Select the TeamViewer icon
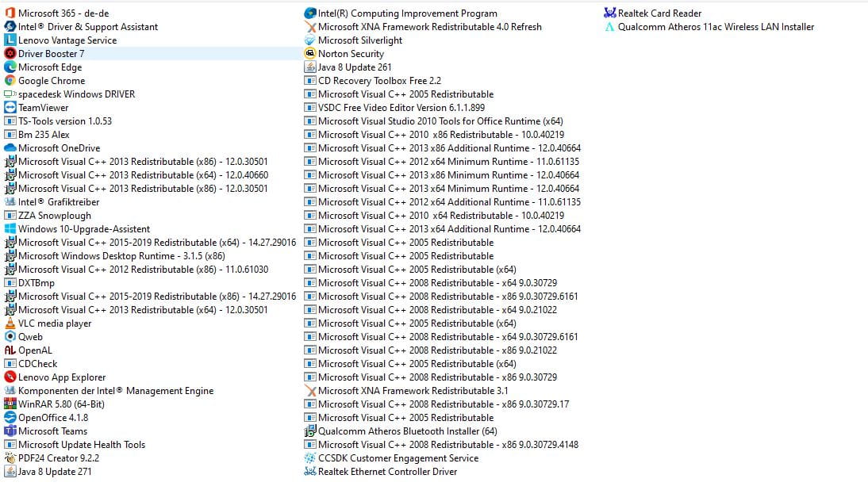 click(10, 108)
